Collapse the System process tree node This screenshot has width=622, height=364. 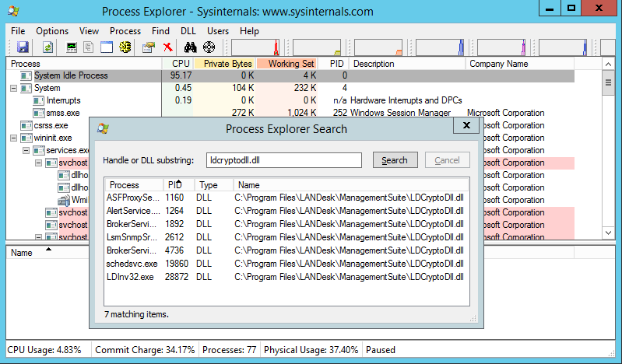(x=14, y=89)
